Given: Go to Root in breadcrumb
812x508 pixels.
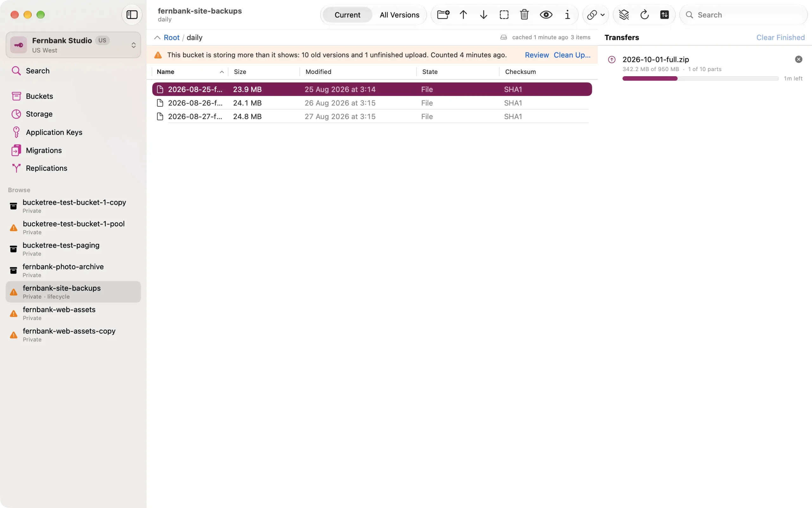Looking at the screenshot, I should pos(172,38).
